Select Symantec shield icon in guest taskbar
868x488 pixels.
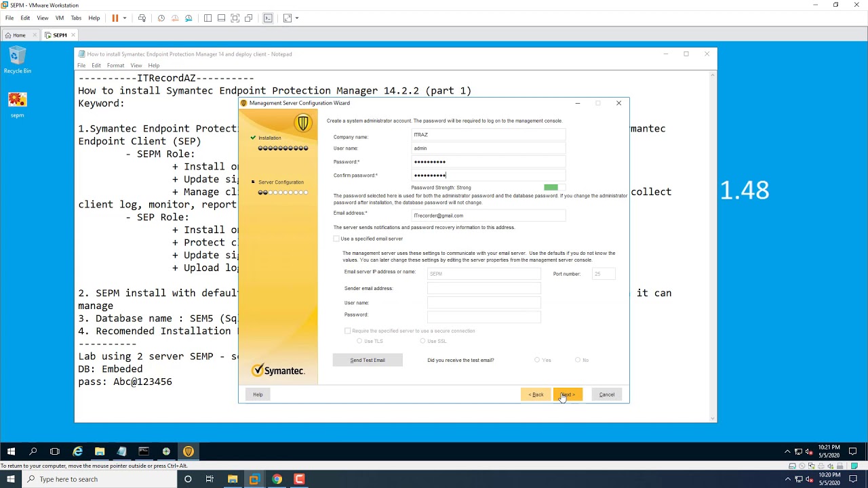(x=189, y=451)
